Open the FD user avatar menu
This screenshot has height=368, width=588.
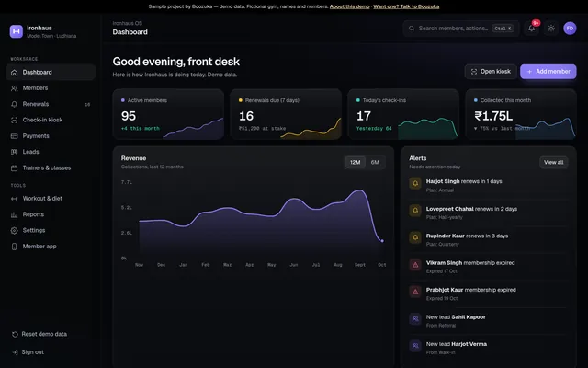point(570,29)
